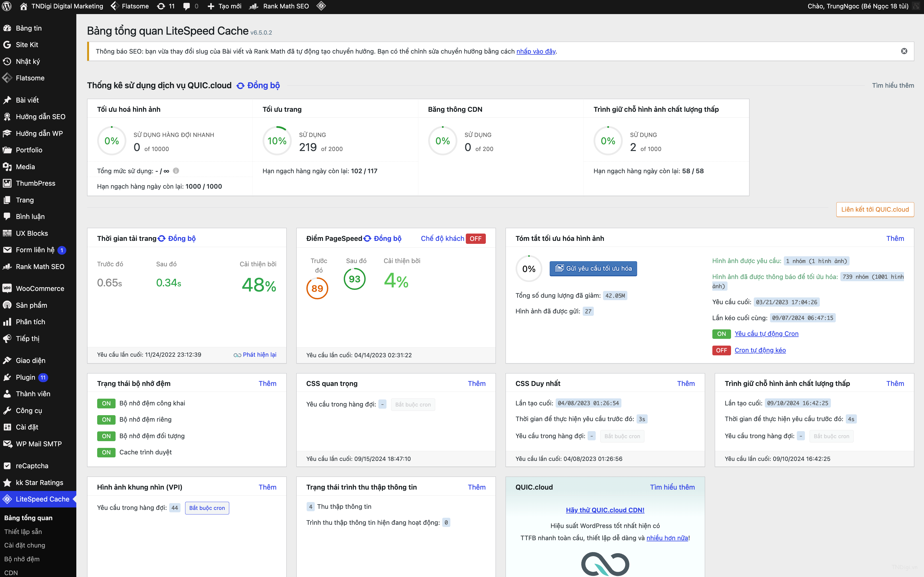This screenshot has width=924, height=577.
Task: Click the Media library icon
Action: coord(7,167)
